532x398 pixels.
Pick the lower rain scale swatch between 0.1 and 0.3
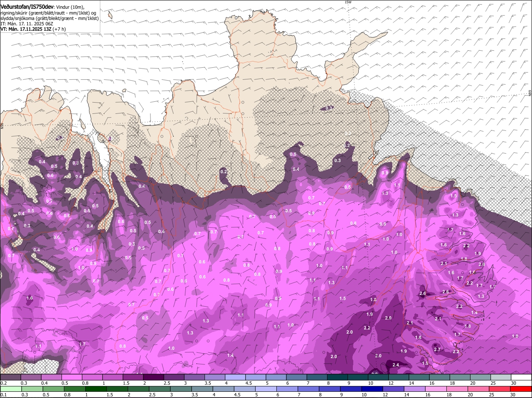[10, 389]
